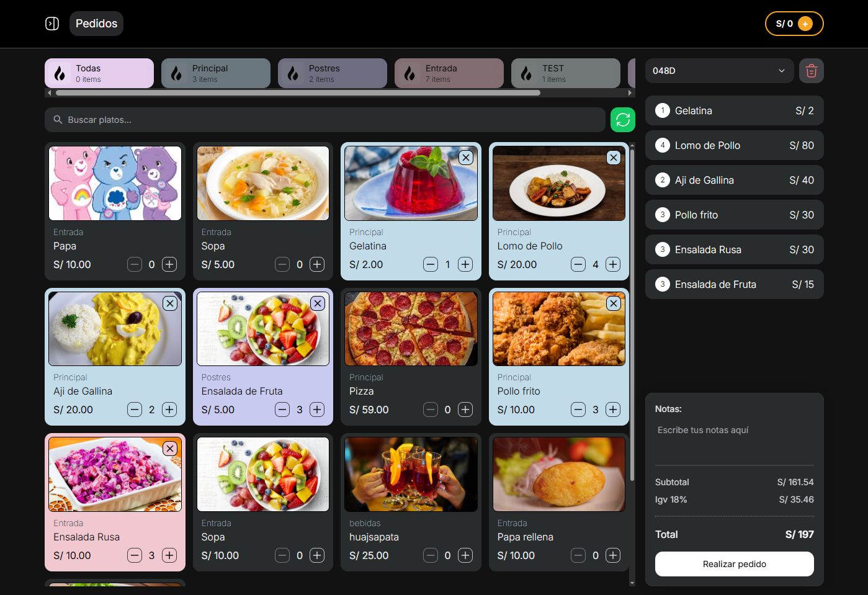Reduce Ensalada de Fruta with minus
The width and height of the screenshot is (868, 595).
(282, 409)
